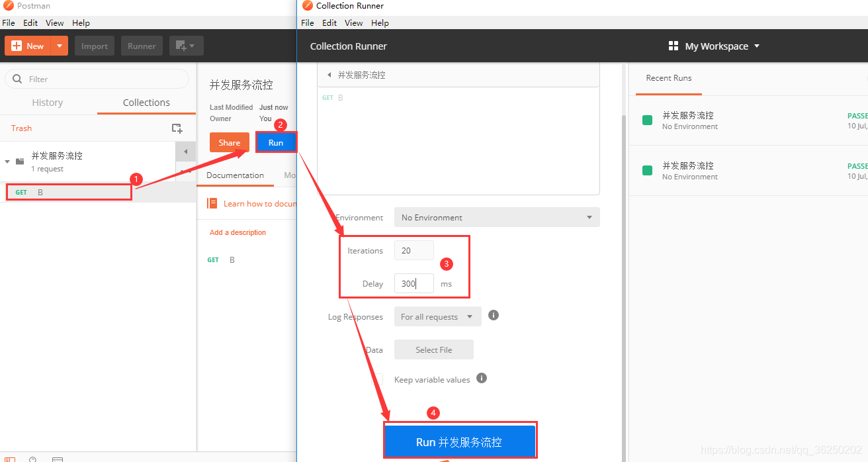Click the Filter search field
Screen dimensions: 868x462
[97, 79]
